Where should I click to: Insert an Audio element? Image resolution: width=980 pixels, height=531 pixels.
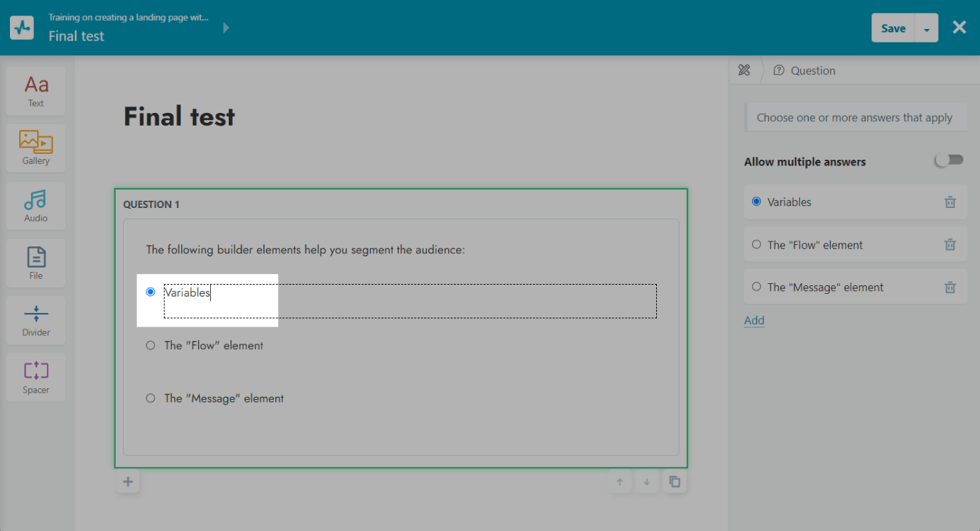(36, 206)
